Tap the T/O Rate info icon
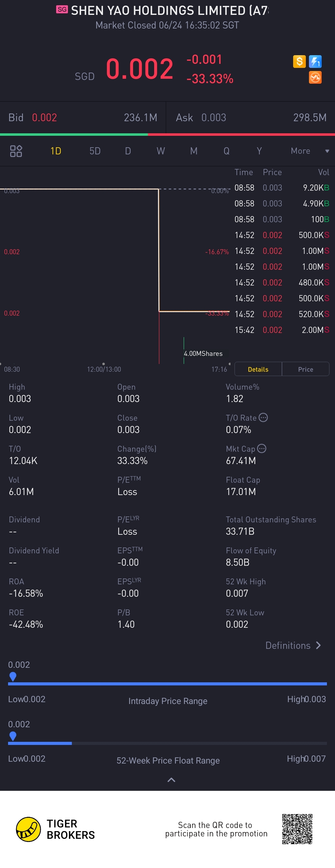This screenshot has width=335, height=868. click(x=263, y=418)
